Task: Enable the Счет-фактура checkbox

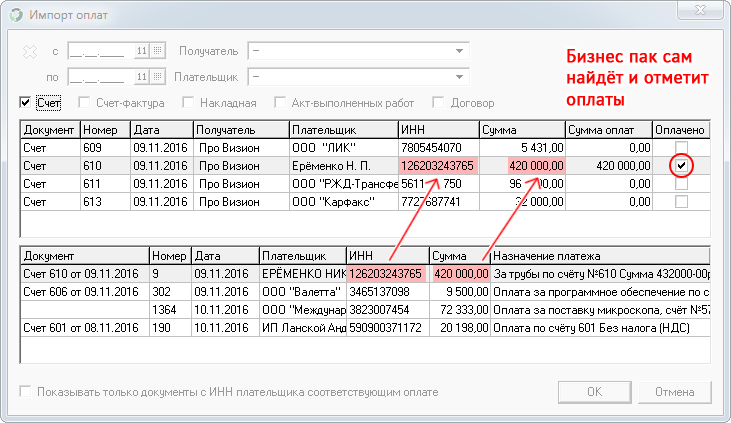Action: pos(84,102)
